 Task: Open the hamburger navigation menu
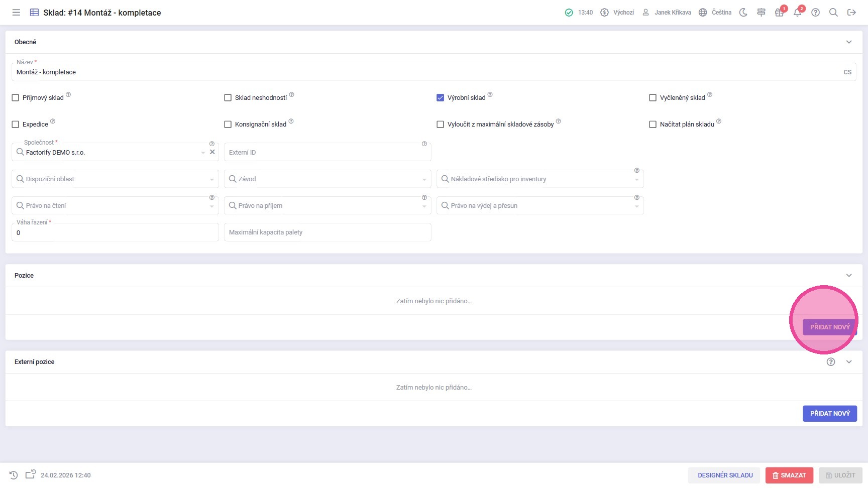[x=16, y=13]
